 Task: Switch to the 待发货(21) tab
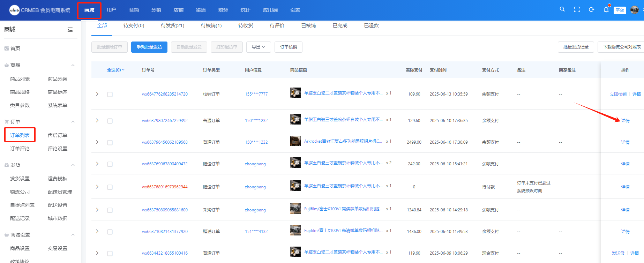(x=172, y=25)
